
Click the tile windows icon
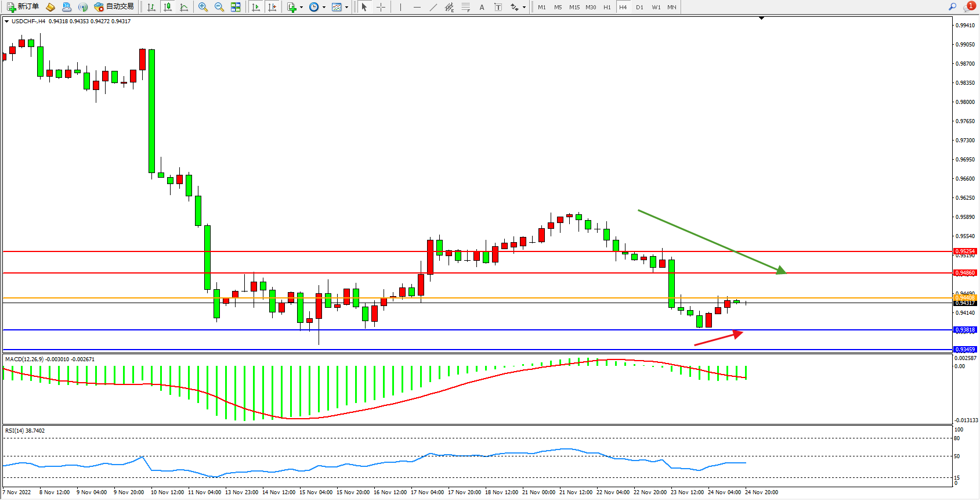[236, 7]
